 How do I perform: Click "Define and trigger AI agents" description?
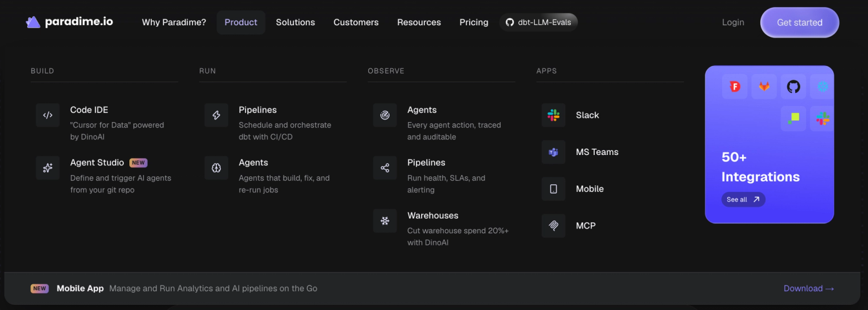tap(121, 184)
